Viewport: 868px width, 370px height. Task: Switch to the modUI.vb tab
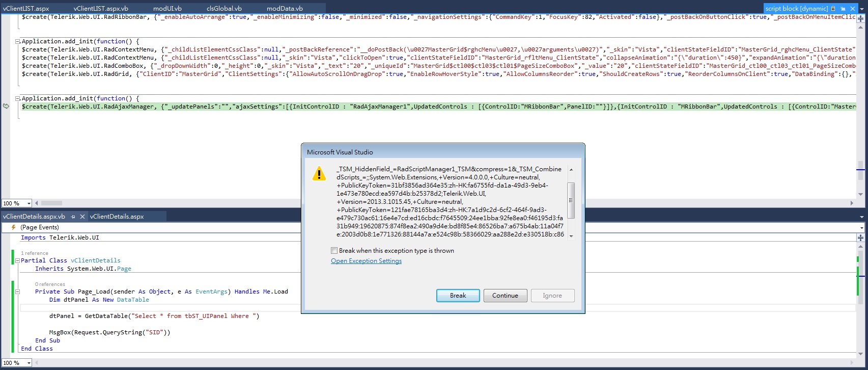pos(167,9)
